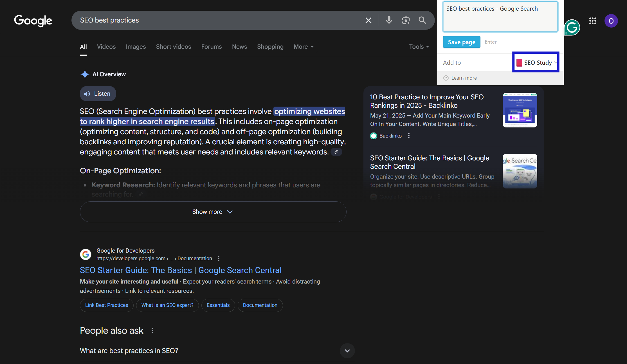Copy the AI Overview link icon
Screen dimensions: 627x364
coord(336,152)
